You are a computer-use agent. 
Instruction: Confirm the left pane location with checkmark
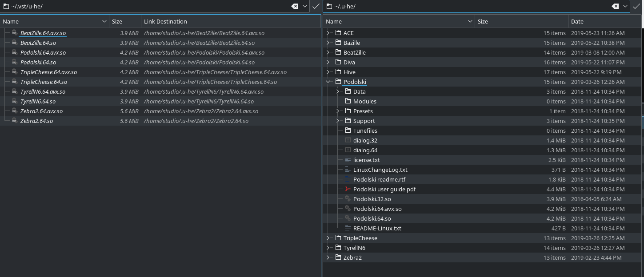tap(316, 6)
